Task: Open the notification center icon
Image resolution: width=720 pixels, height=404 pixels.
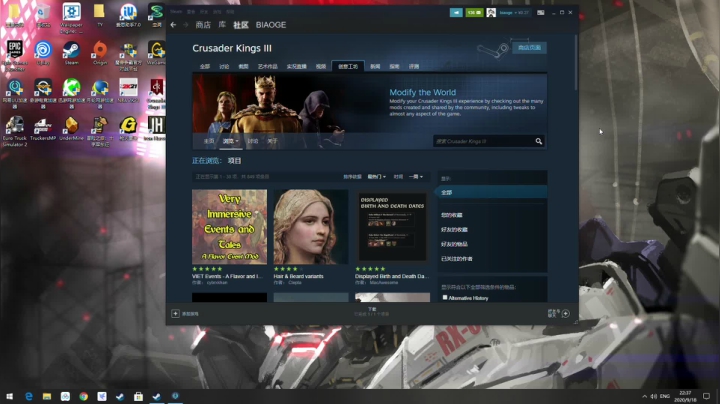Action: [x=706, y=396]
